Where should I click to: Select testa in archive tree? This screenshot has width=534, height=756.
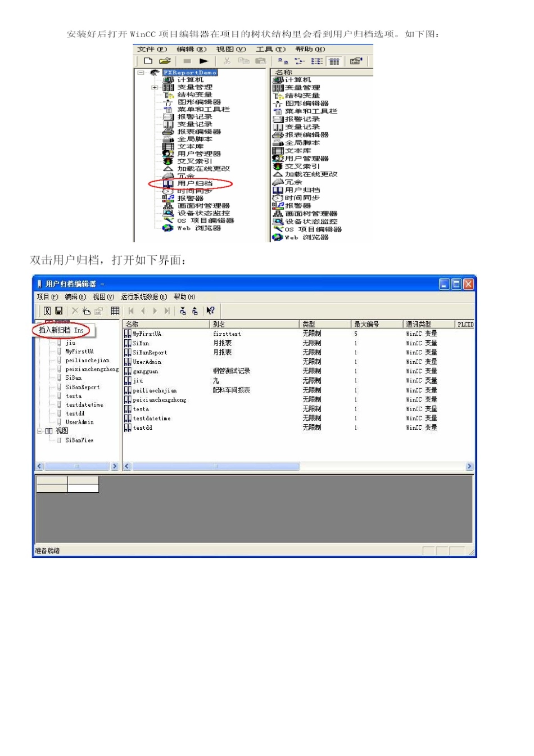[74, 396]
